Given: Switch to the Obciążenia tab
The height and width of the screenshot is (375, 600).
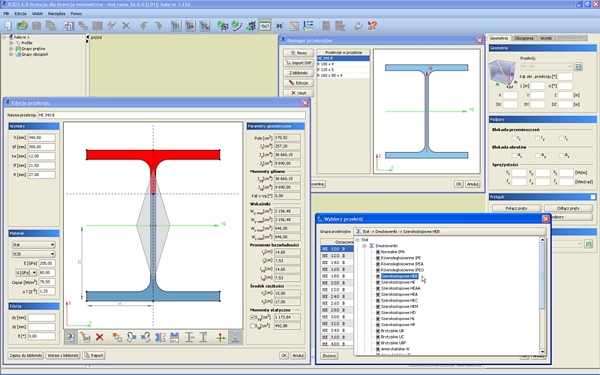Looking at the screenshot, I should tap(524, 38).
